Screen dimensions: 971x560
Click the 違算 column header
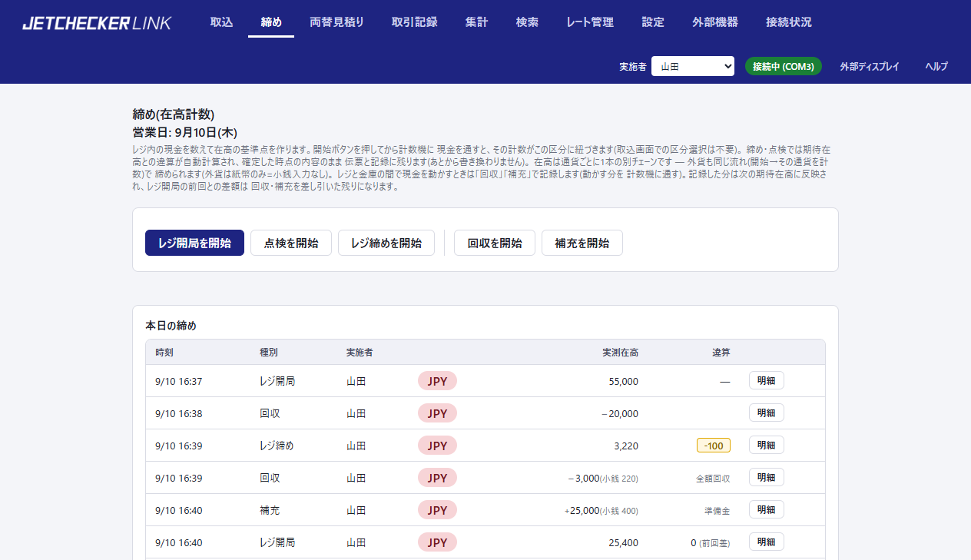(721, 353)
